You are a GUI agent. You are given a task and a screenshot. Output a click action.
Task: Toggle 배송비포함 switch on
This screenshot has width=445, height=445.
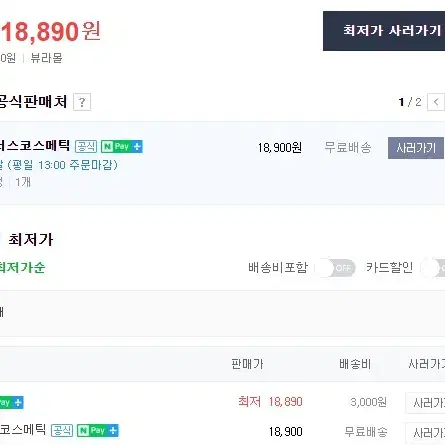pos(336,268)
